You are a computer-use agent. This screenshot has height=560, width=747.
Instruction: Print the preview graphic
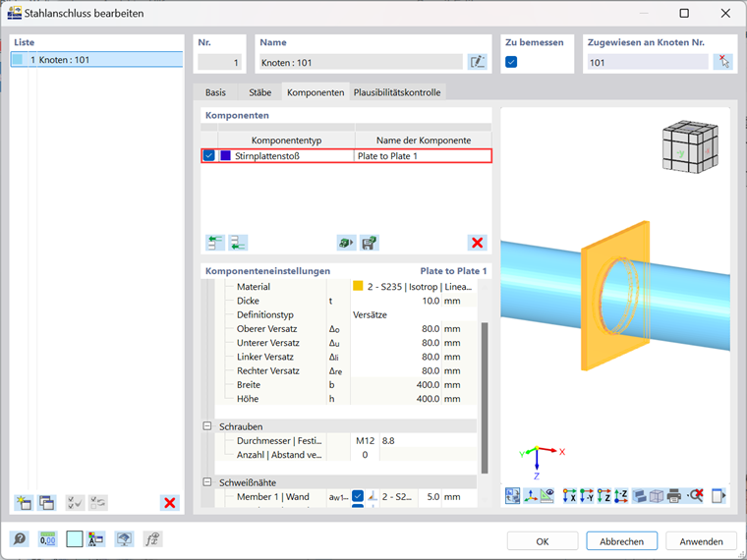[674, 496]
